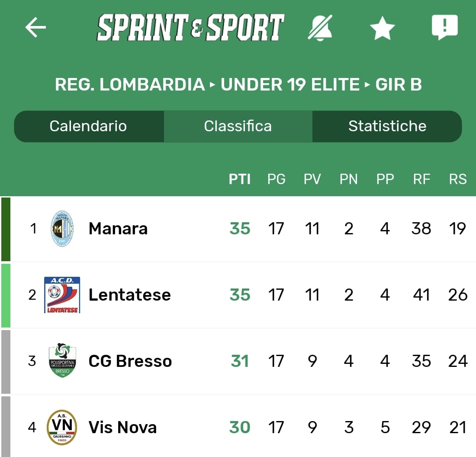The width and height of the screenshot is (476, 457).
Task: Open Manara team name link
Action: (x=118, y=229)
